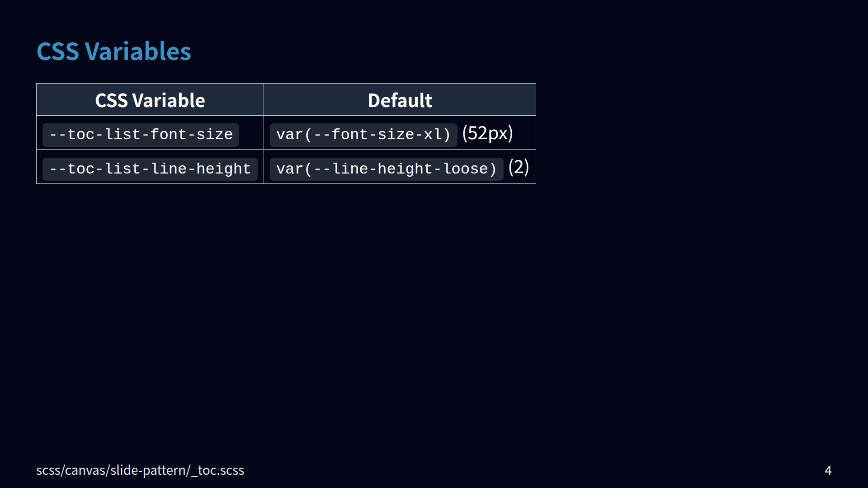Click "var" before --font-size-xl

pos(289,135)
